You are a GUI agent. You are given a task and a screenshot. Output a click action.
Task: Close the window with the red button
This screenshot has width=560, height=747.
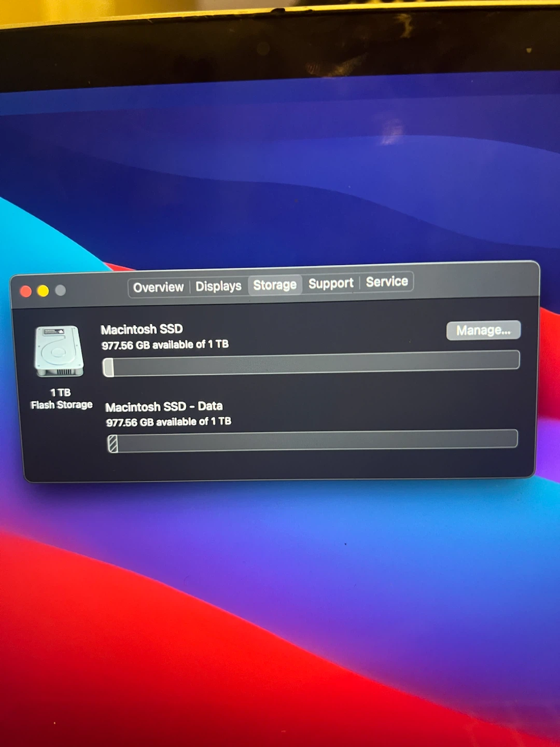click(26, 291)
